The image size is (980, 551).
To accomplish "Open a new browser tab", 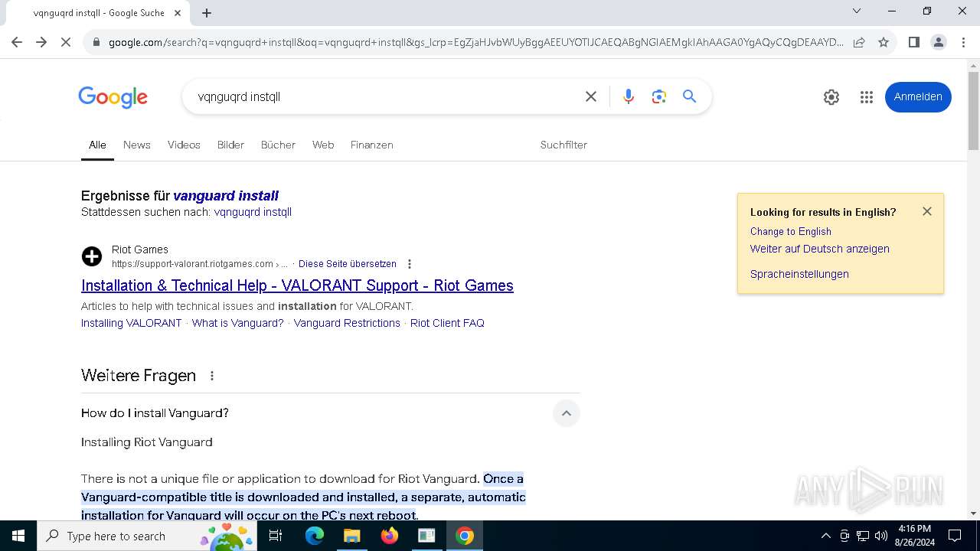I will (207, 12).
